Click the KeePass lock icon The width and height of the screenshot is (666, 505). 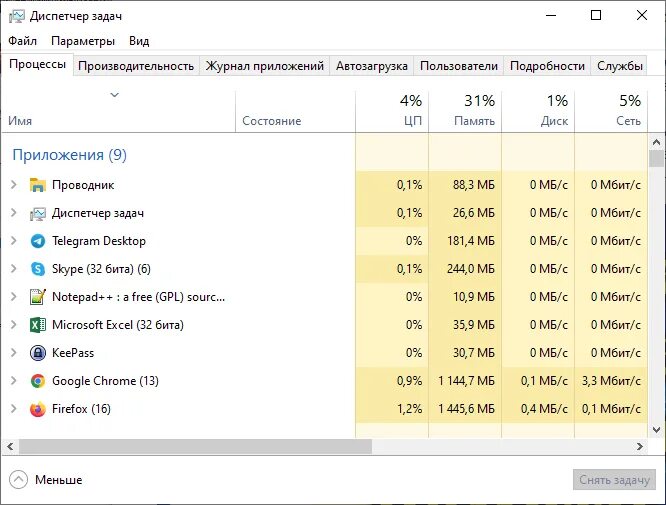pyautogui.click(x=37, y=353)
